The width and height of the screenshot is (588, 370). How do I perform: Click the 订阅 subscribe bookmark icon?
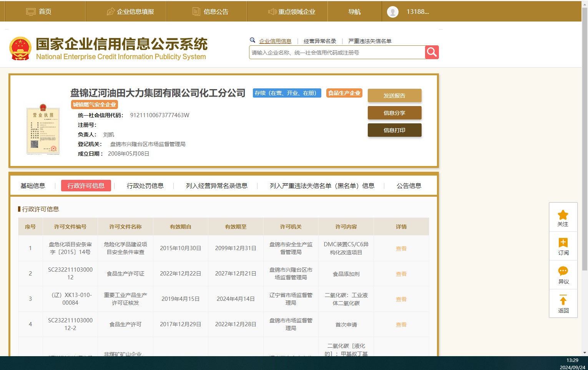563,243
